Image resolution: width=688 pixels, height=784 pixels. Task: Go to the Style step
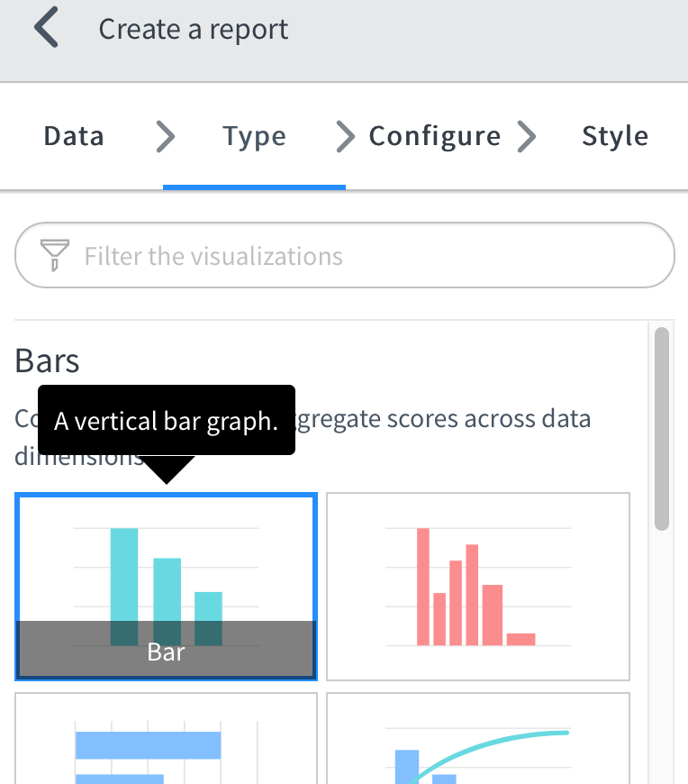tap(614, 136)
